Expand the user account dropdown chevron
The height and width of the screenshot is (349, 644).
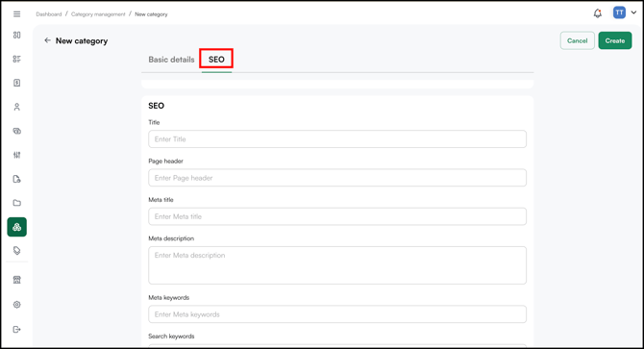[x=633, y=12]
